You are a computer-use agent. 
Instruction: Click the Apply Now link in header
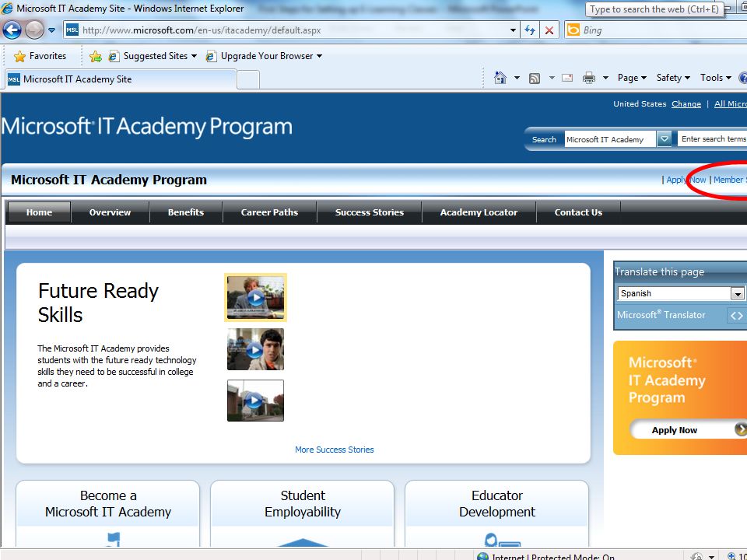coord(686,180)
